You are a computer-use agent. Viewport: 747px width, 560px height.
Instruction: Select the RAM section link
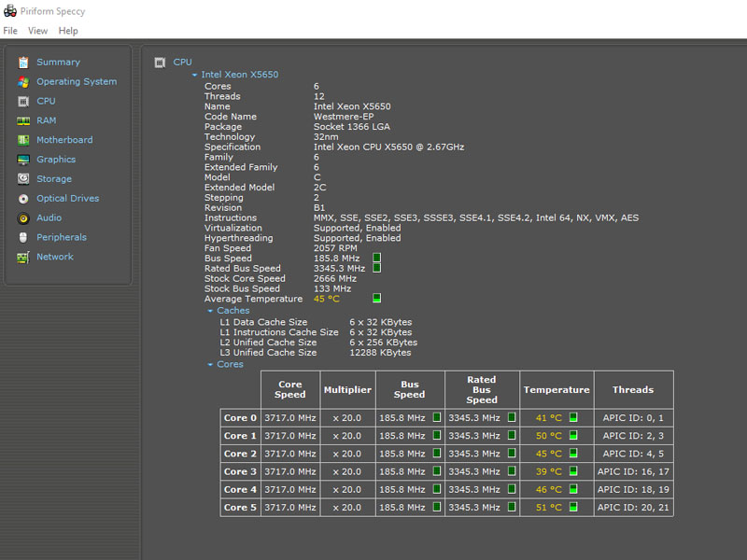click(x=46, y=120)
